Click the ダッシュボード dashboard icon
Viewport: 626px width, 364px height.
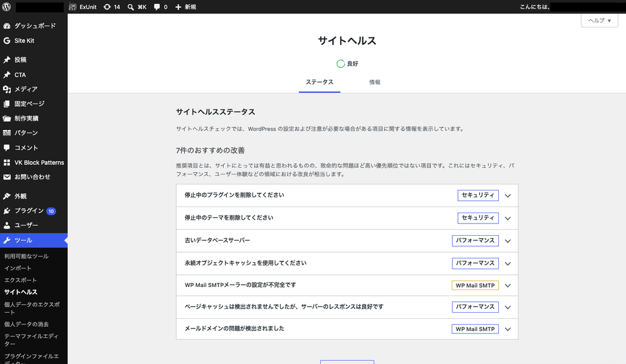coord(7,26)
